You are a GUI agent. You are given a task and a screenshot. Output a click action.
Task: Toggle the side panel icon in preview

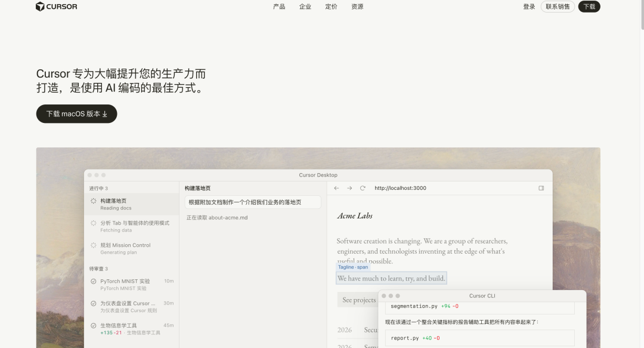pos(541,188)
